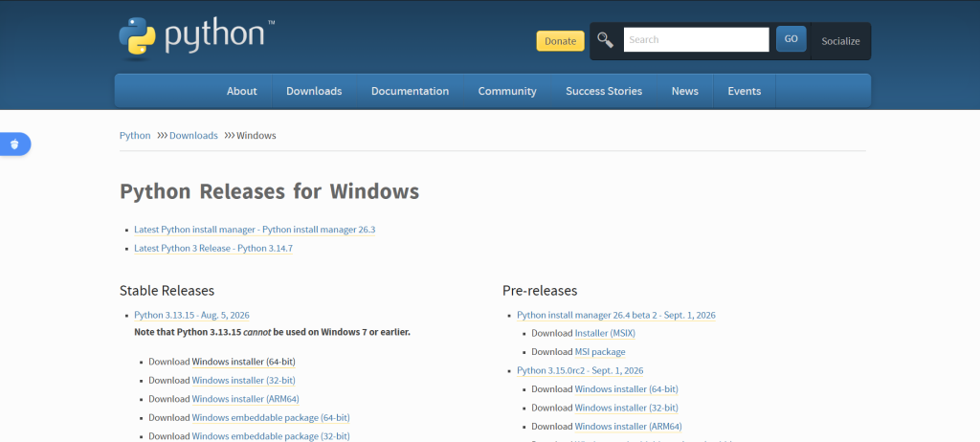Go to the Downloads breadcrumb link
The width and height of the screenshot is (980, 442).
pos(193,136)
